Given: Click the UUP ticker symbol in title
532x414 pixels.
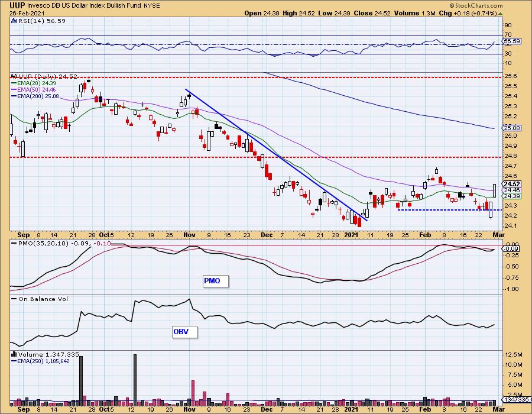Looking at the screenshot, I should coord(17,5).
